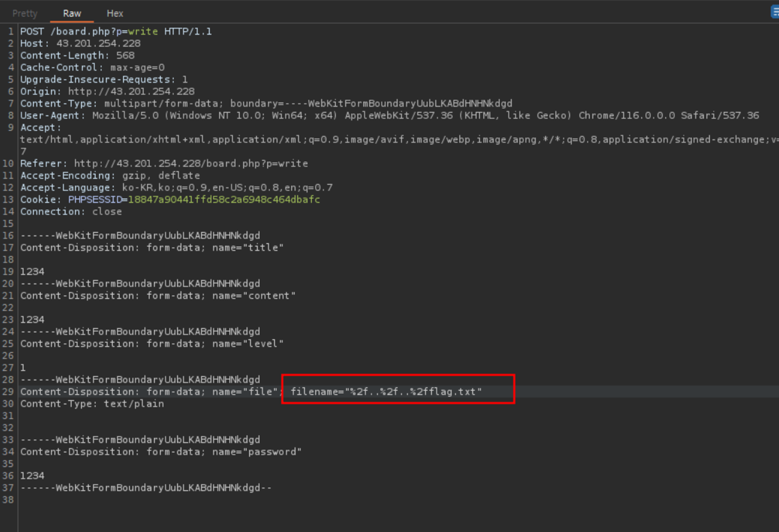Click the final boundary line ending with --
Image resolution: width=779 pixels, height=532 pixels.
coord(146,488)
